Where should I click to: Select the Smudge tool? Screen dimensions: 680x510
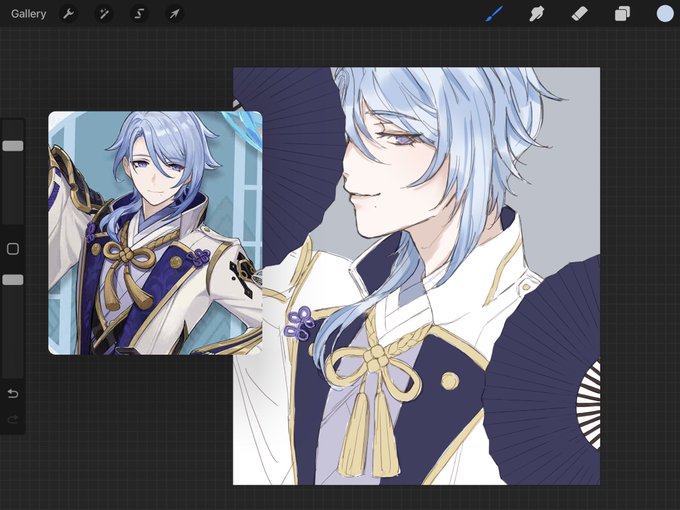(x=536, y=14)
